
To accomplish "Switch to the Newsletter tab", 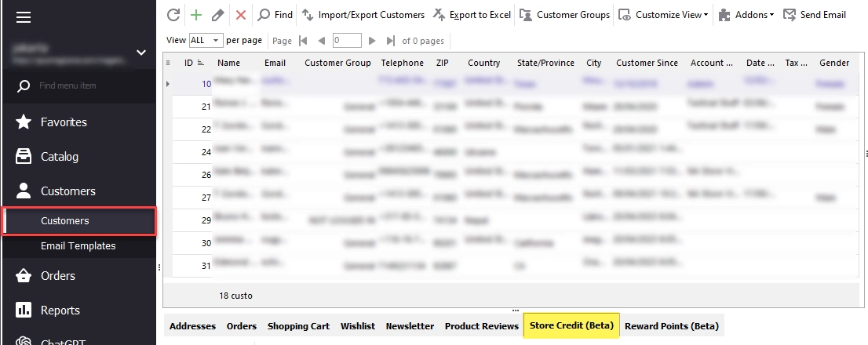I will click(x=410, y=326).
